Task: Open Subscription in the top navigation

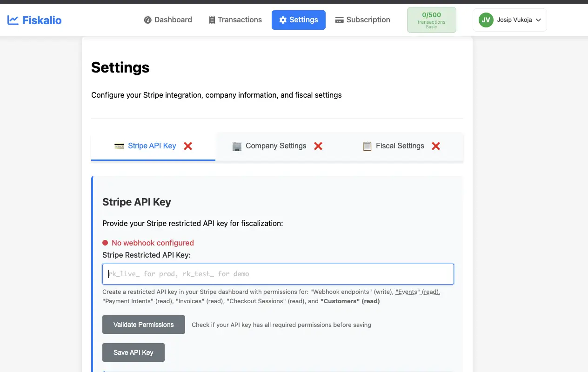Action: pos(363,20)
